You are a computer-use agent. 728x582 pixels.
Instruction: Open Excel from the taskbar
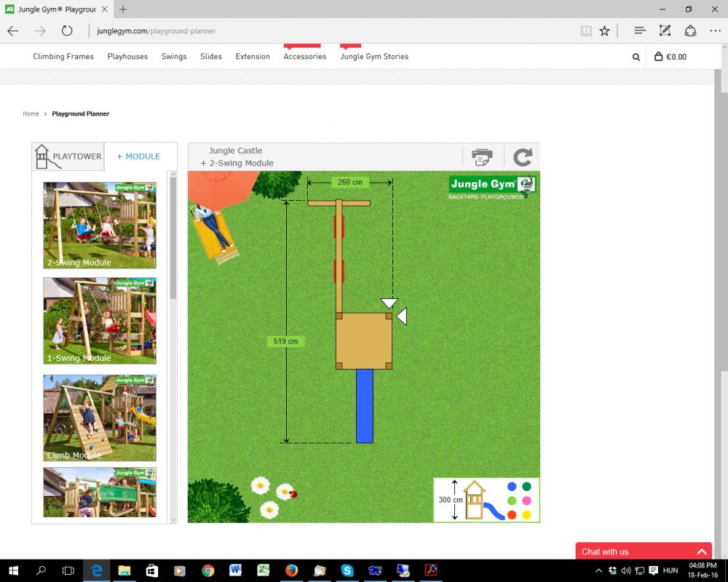(x=264, y=570)
